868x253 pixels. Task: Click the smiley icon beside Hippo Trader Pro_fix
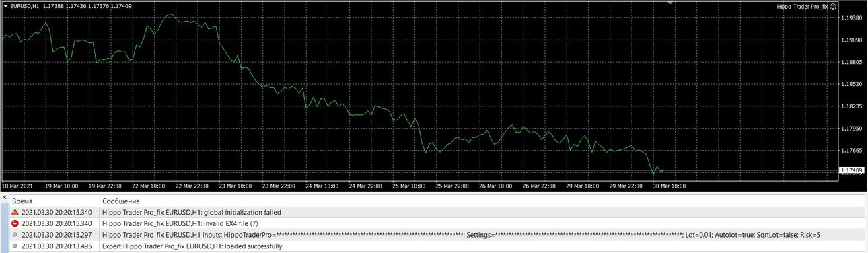[832, 6]
